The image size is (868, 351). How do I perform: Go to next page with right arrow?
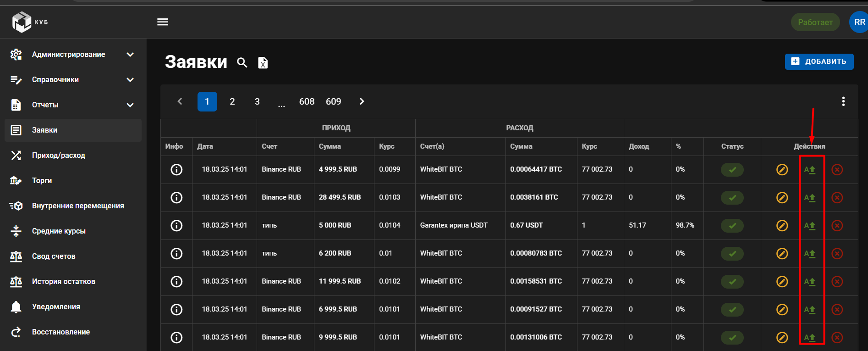click(x=362, y=101)
